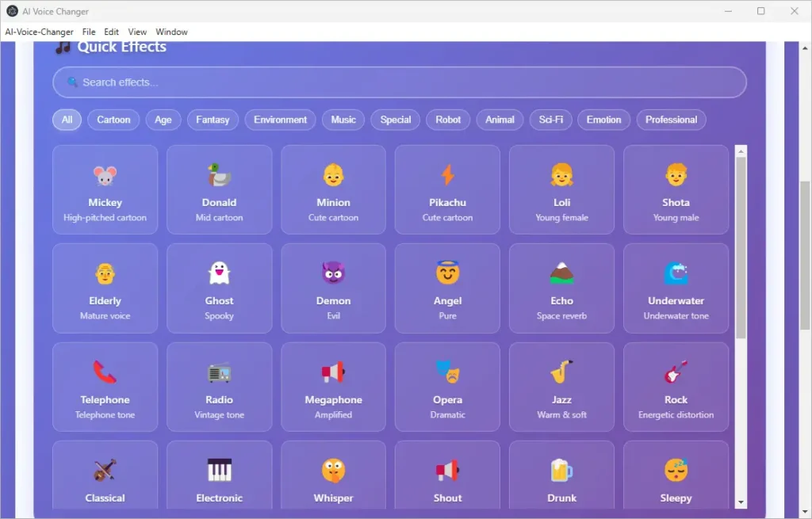Open the View menu

[x=137, y=32]
